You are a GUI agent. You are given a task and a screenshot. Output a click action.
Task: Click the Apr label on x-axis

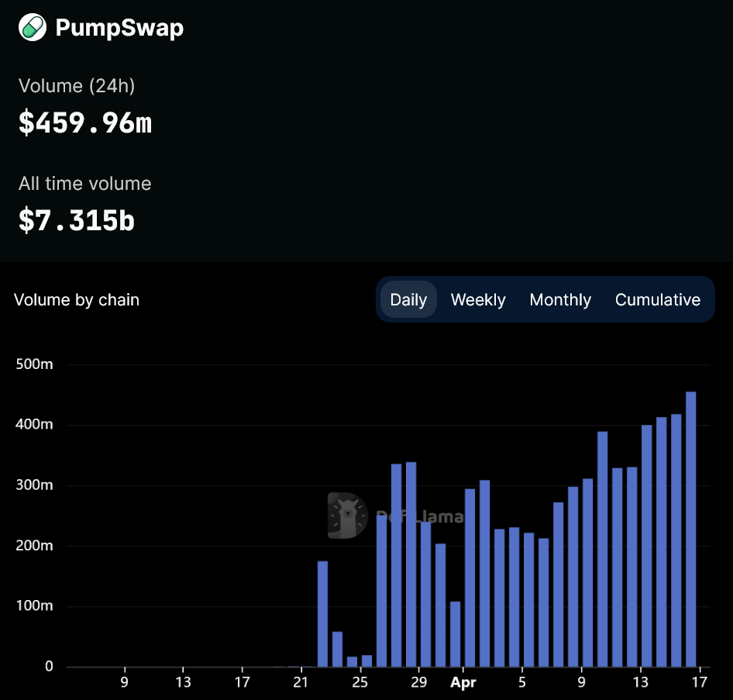coord(463,683)
